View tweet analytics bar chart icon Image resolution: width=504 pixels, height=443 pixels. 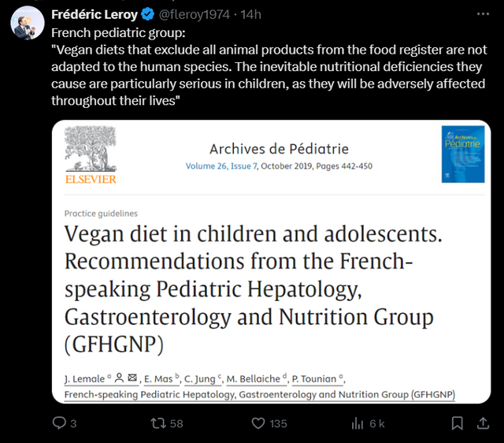pos(357,423)
